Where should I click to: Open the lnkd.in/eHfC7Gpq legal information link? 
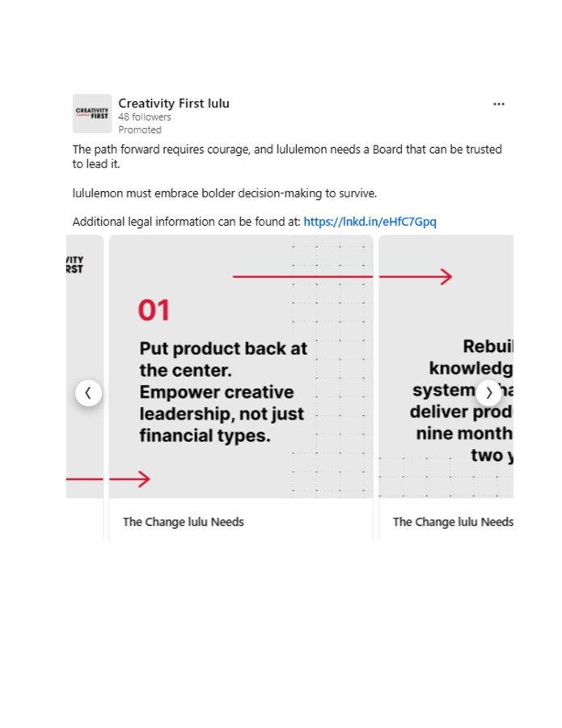click(370, 222)
